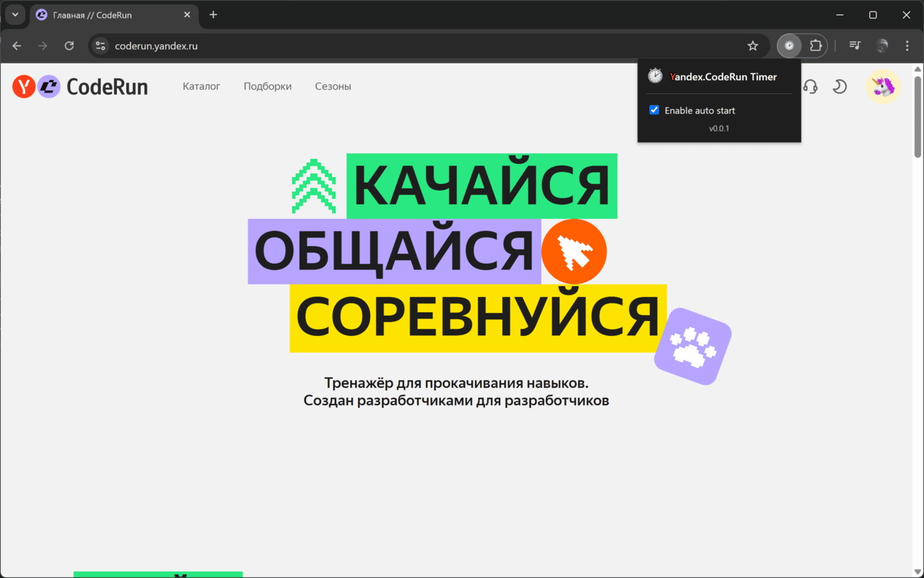Reload the page with the refresh button

[x=69, y=46]
